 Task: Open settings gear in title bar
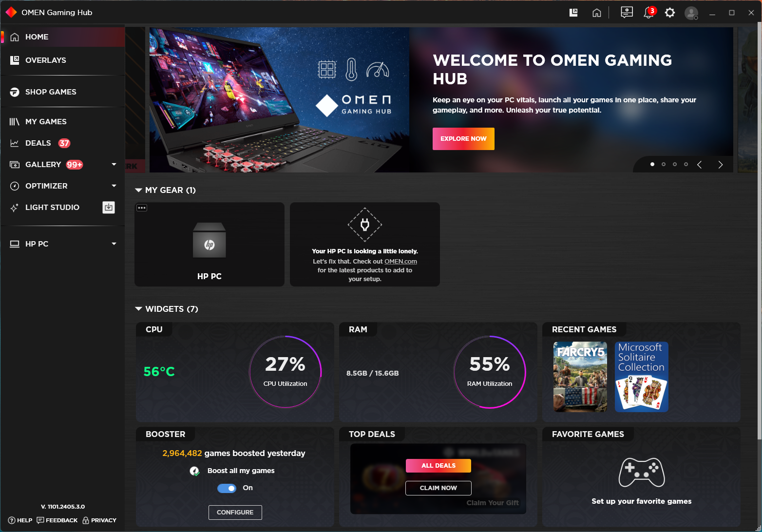pyautogui.click(x=670, y=13)
